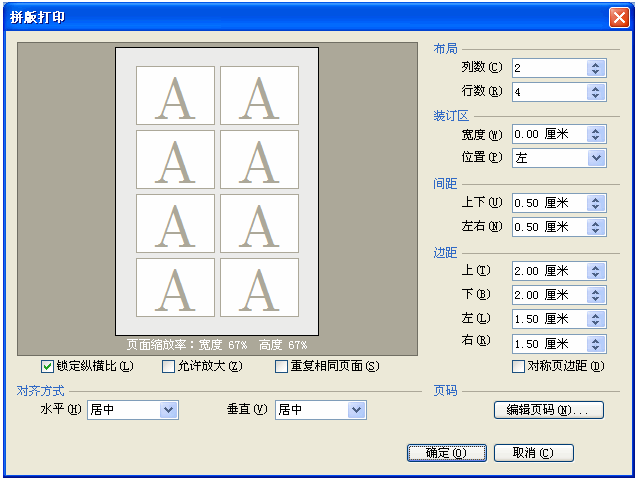This screenshot has height=480, width=638.
Task: Click the 间距 上下 spinner arrows
Action: click(x=596, y=203)
